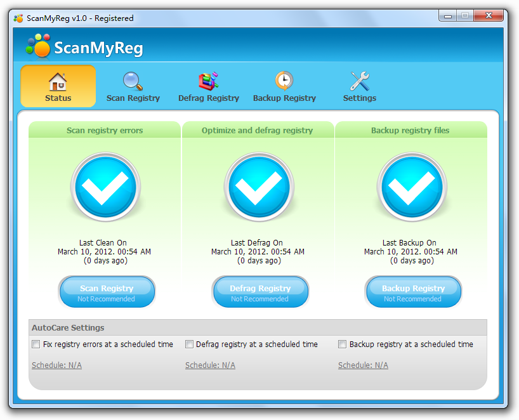
Task: Close the ScanMyReg window
Action: point(489,15)
